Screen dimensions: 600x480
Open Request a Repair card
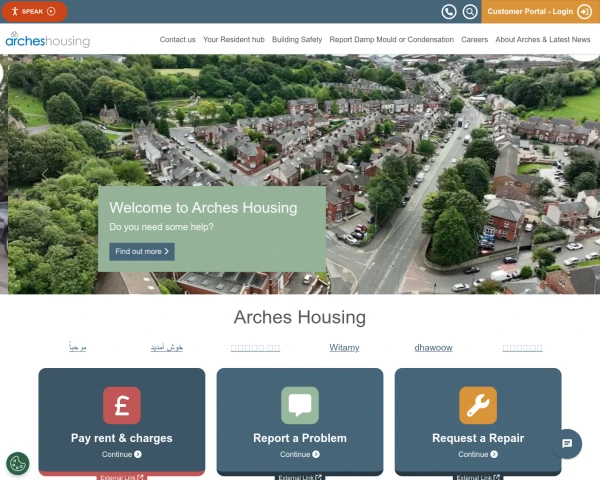(x=478, y=422)
